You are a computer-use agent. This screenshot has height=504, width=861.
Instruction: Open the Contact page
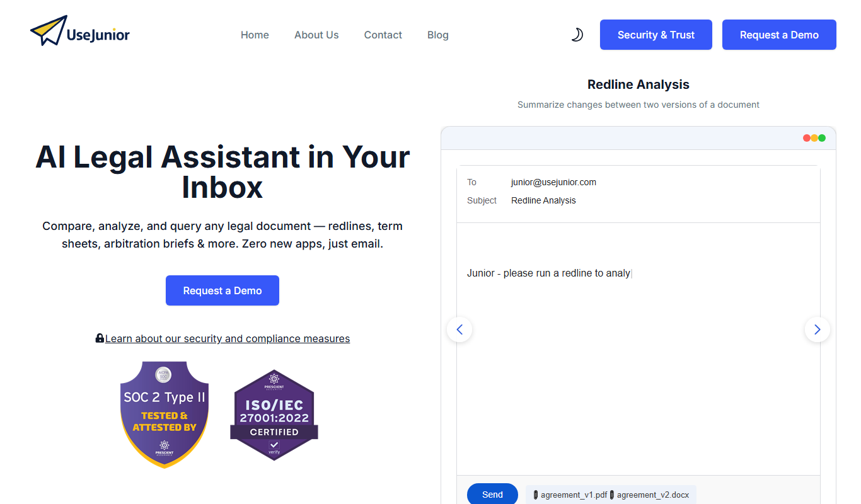383,35
